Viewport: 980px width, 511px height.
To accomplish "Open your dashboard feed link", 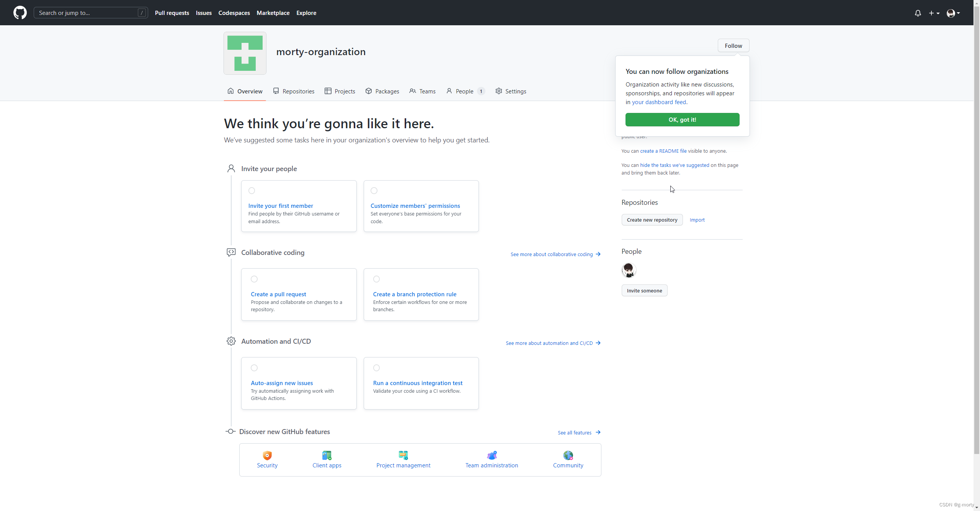I will (659, 102).
